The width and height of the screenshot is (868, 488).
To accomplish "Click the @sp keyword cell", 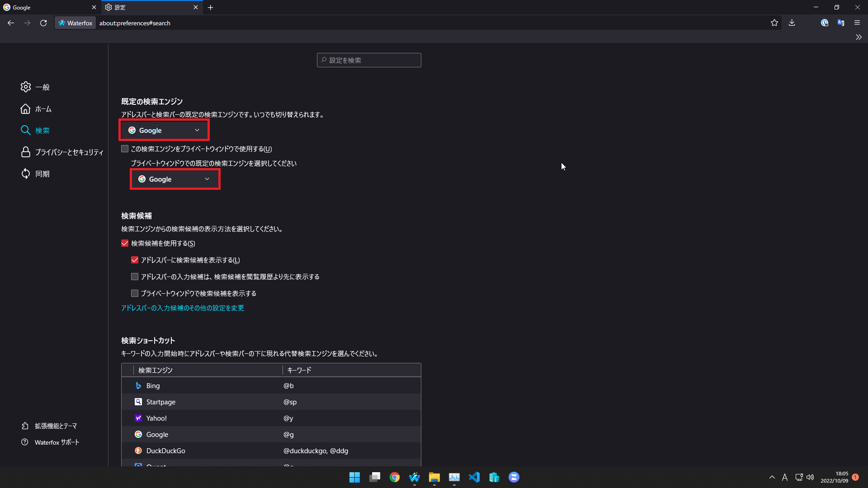I will (290, 402).
